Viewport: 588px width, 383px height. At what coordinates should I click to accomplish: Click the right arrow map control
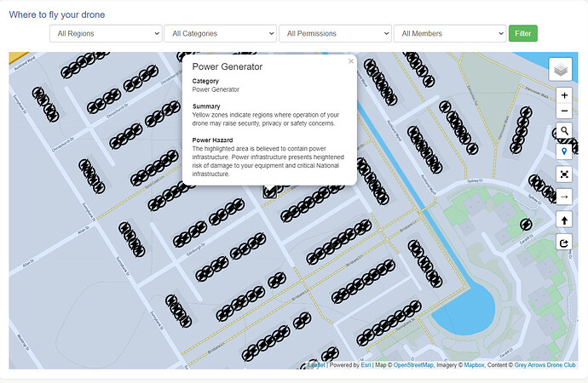click(563, 197)
